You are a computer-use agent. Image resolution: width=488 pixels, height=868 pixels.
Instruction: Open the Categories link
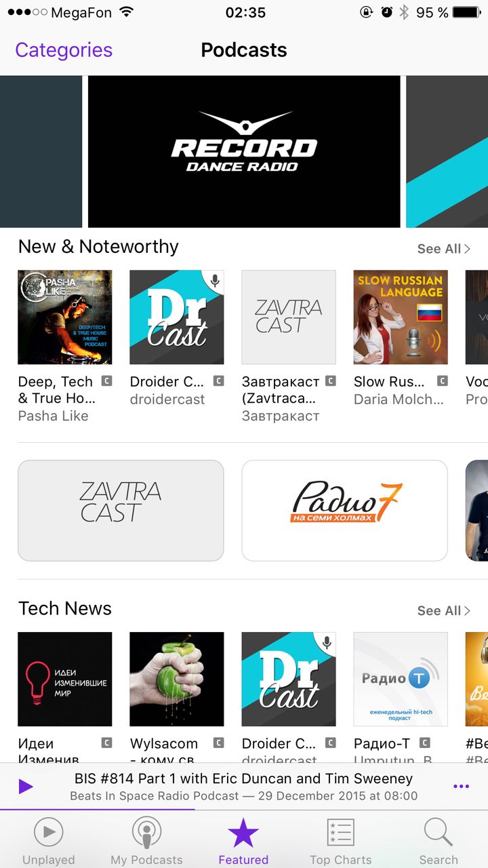64,50
